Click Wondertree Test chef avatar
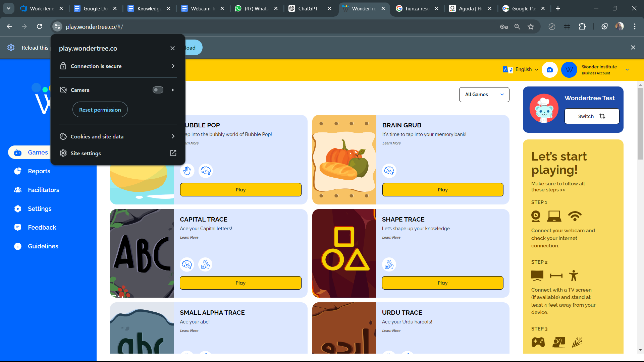644x362 pixels. 544,109
